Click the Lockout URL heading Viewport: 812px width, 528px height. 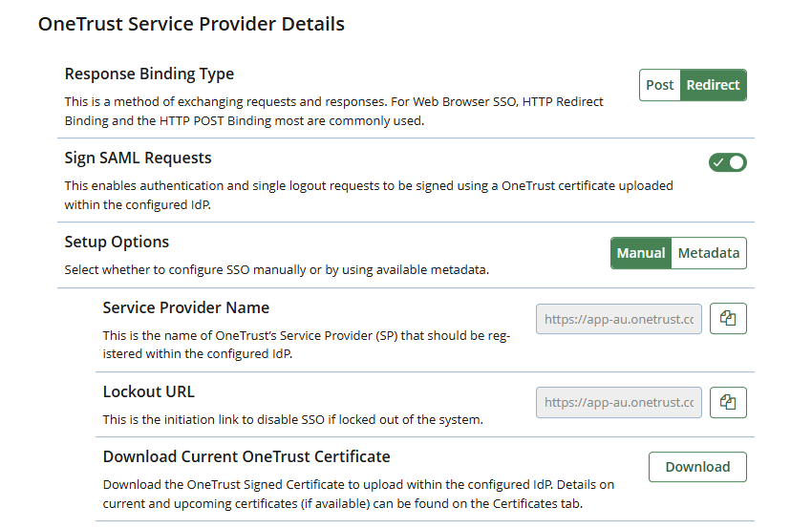[149, 391]
